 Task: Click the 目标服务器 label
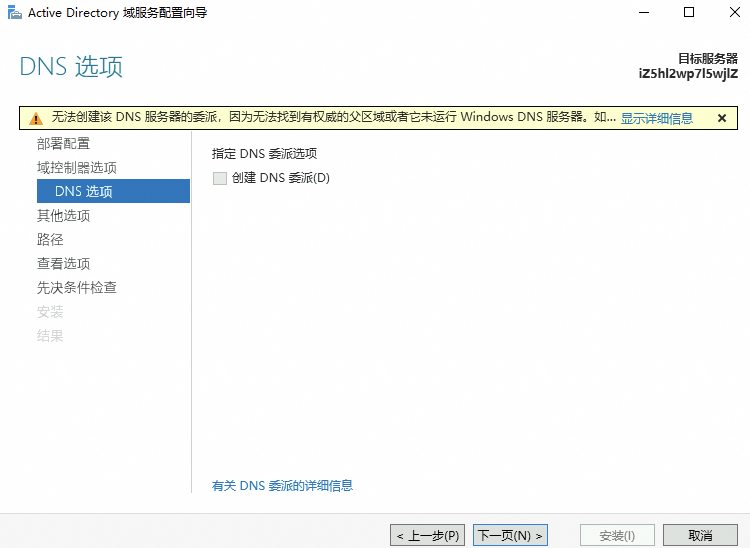pyautogui.click(x=708, y=58)
